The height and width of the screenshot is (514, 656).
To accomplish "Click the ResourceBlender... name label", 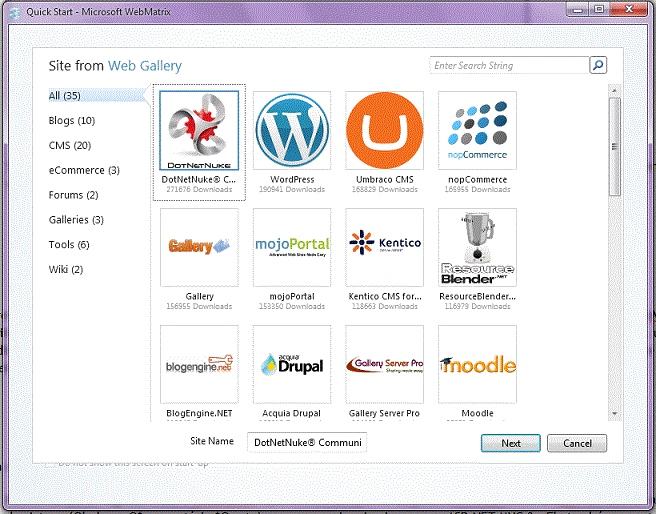I will click(477, 297).
